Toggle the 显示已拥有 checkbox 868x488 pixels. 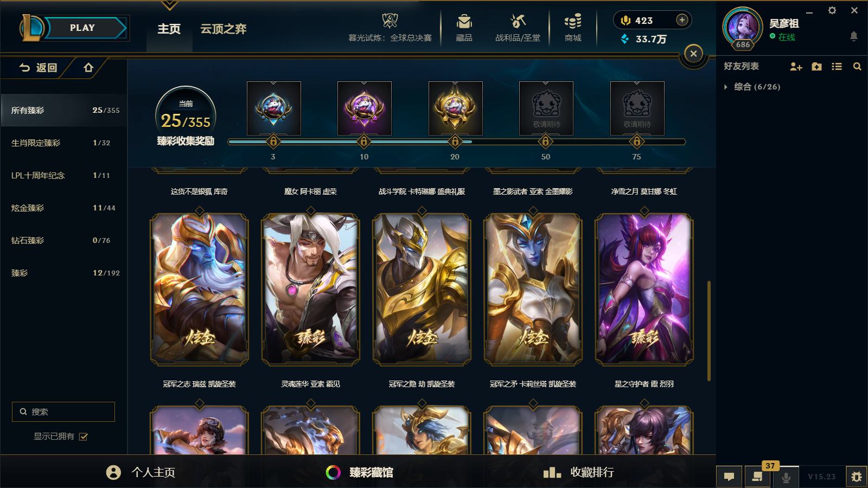pos(84,436)
